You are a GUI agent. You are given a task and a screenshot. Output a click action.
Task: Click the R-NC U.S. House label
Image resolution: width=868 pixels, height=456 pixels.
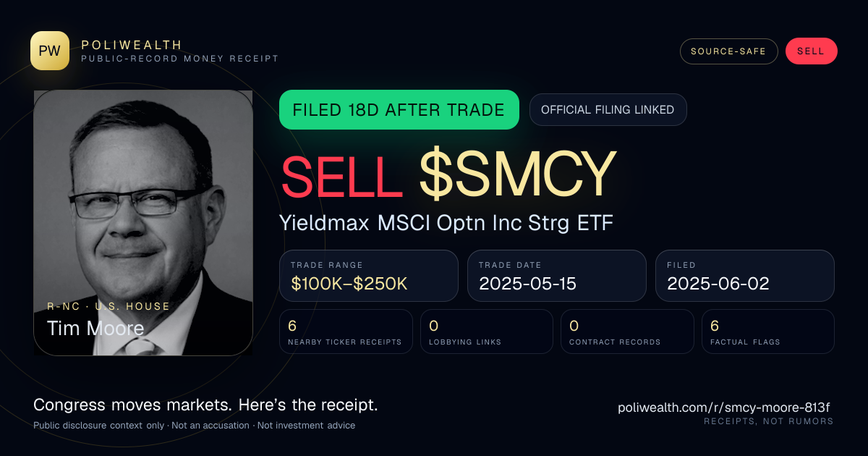click(109, 306)
